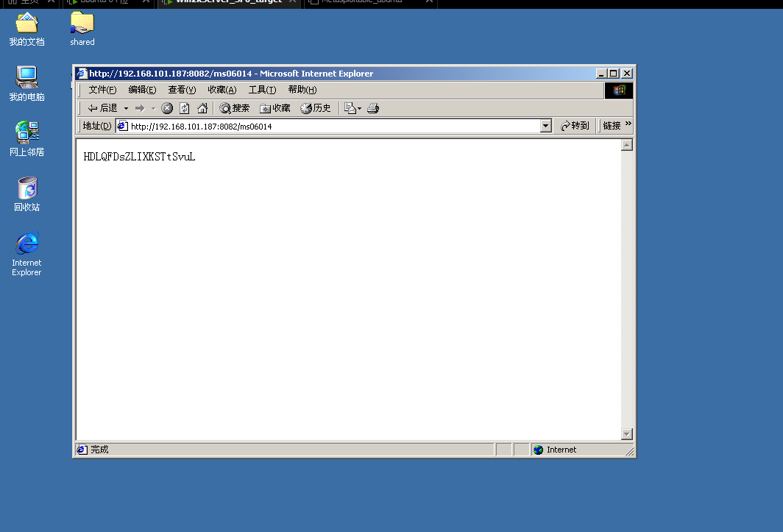Expand the Links chevron overflow

point(628,124)
